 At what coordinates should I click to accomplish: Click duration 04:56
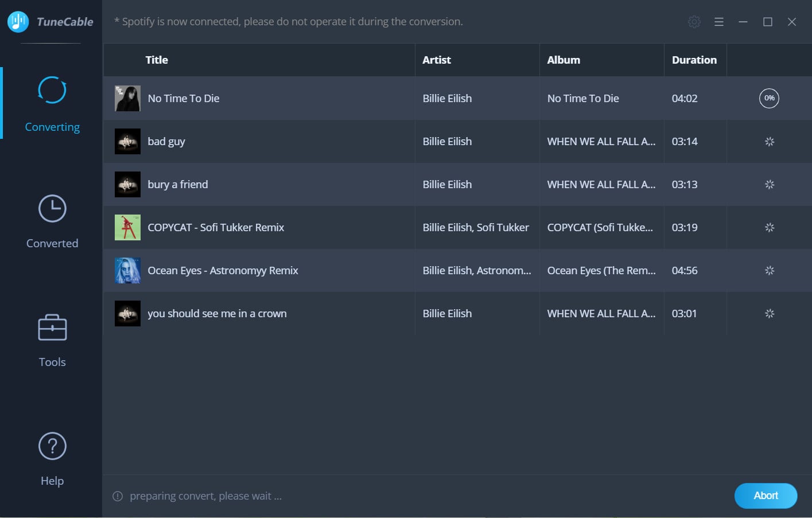pyautogui.click(x=685, y=270)
